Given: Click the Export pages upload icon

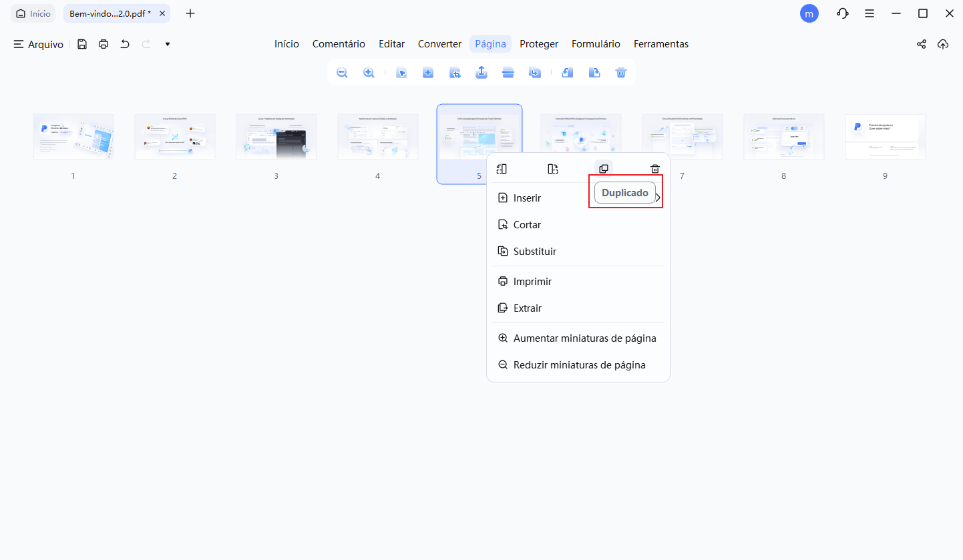Looking at the screenshot, I should click(481, 72).
